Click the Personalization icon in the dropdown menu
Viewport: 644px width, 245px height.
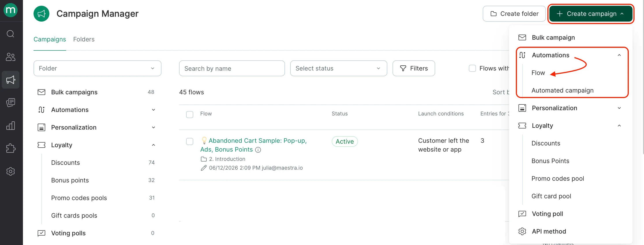tap(522, 108)
